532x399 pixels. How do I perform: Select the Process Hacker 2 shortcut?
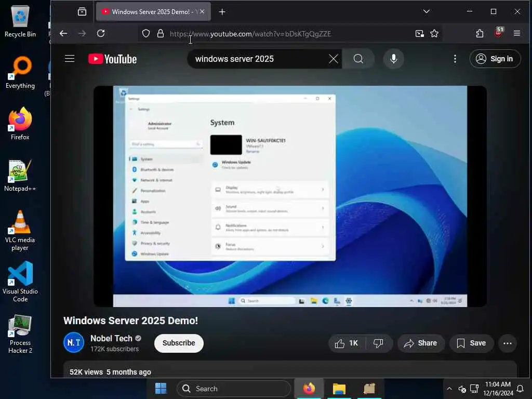(x=20, y=334)
